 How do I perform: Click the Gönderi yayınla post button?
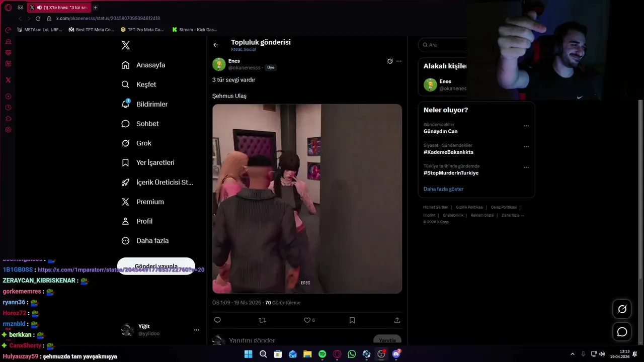coord(156,266)
